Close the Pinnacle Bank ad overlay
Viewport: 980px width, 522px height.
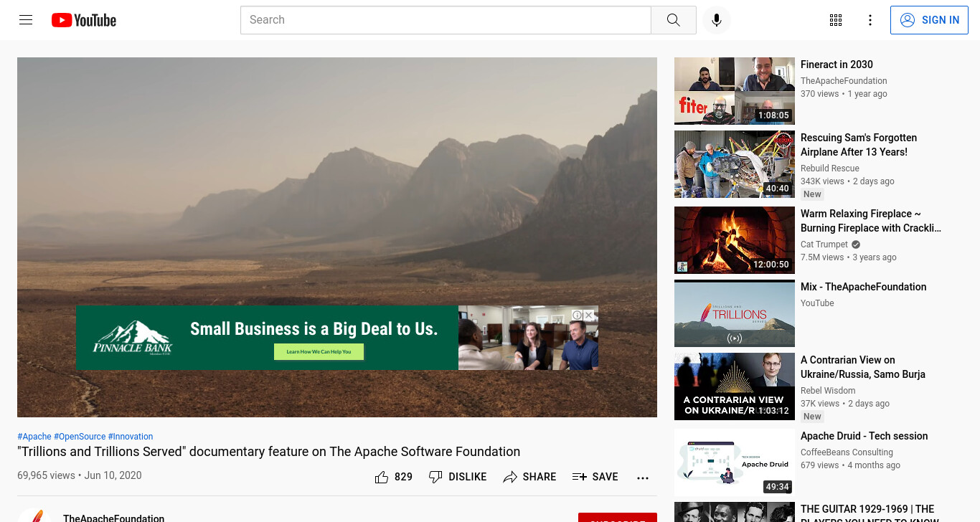tap(588, 315)
